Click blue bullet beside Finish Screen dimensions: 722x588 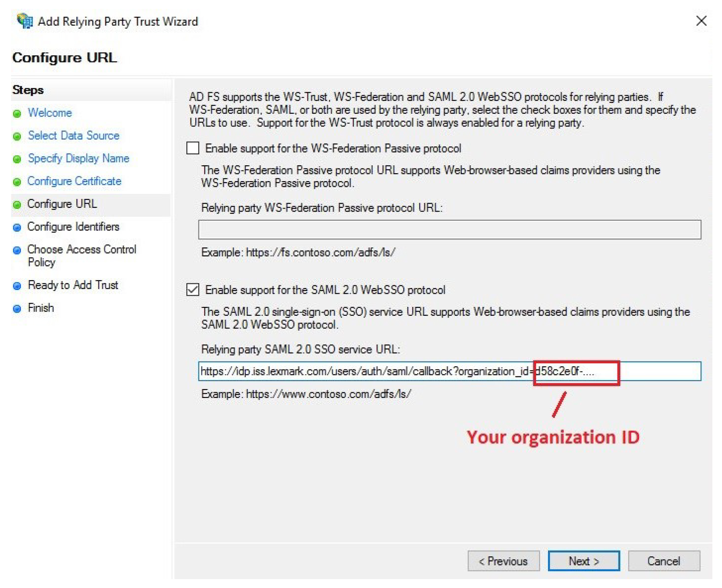17,309
